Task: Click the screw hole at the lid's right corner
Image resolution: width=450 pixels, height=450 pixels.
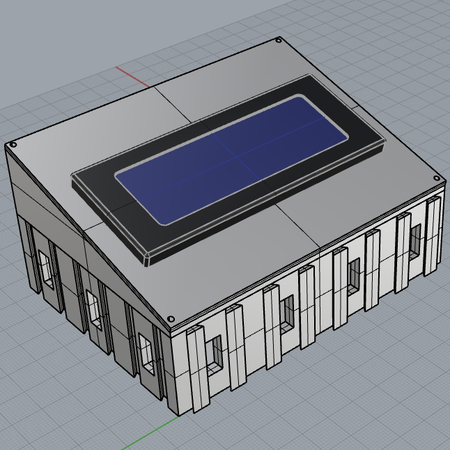Action: [x=436, y=179]
